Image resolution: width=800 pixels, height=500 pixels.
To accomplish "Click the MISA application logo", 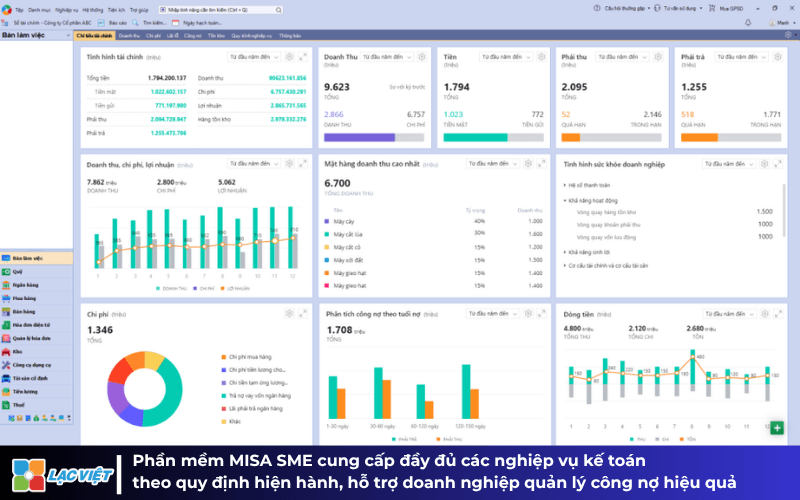I will [x=6, y=10].
